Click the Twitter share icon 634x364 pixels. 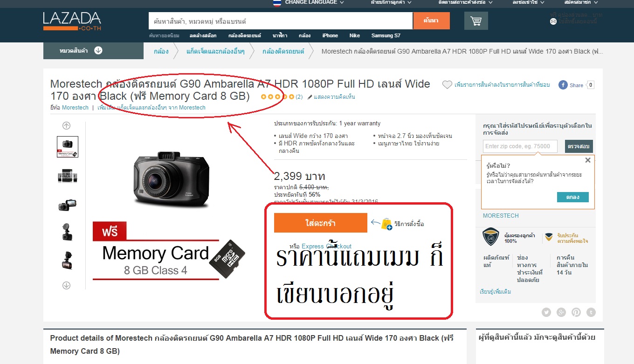[x=546, y=312]
